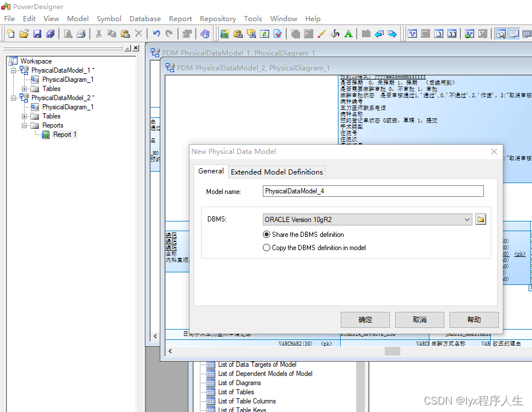
Task: Click the Copy toolbar icon
Action: (112, 34)
